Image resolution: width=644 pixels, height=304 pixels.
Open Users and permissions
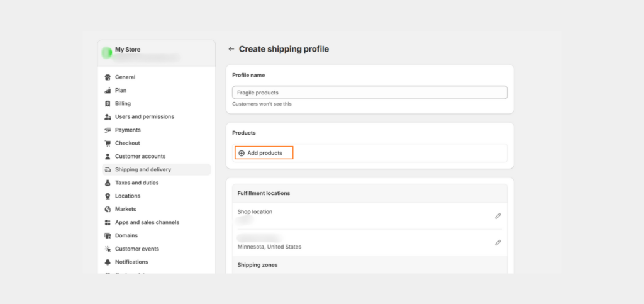pos(156,116)
